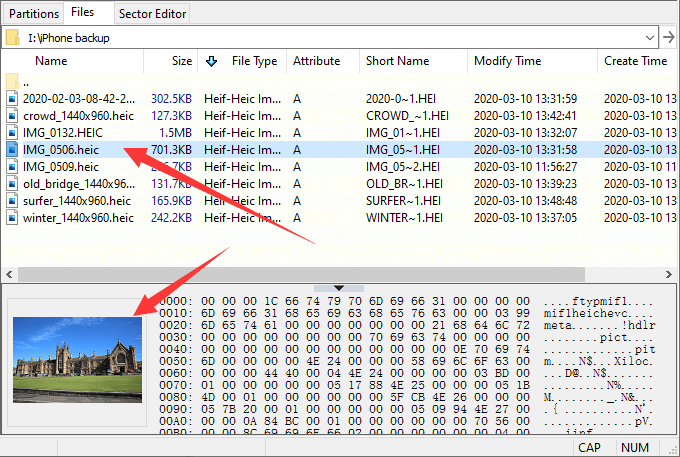The image size is (680, 457).
Task: Sort by the File Type column header
Action: point(254,61)
